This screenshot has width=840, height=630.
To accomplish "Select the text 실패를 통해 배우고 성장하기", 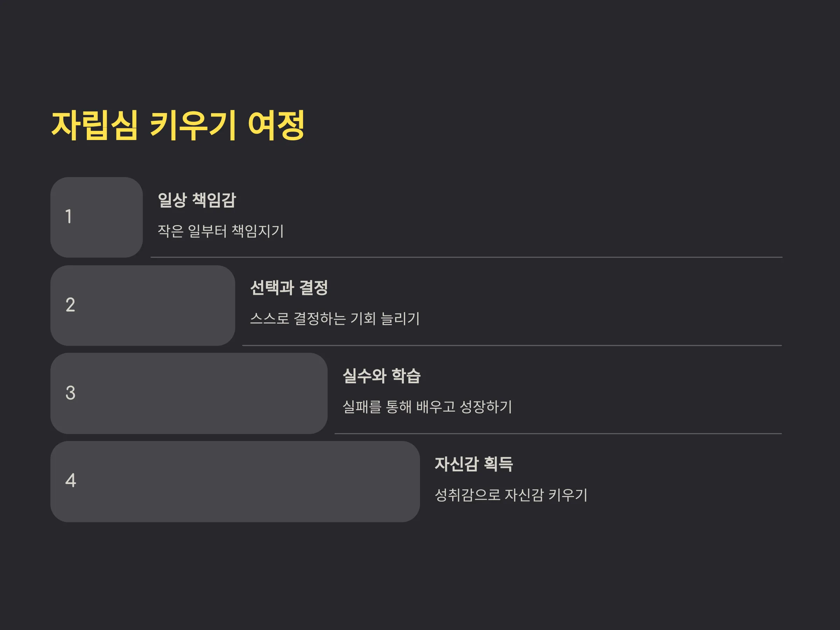I will 427,407.
